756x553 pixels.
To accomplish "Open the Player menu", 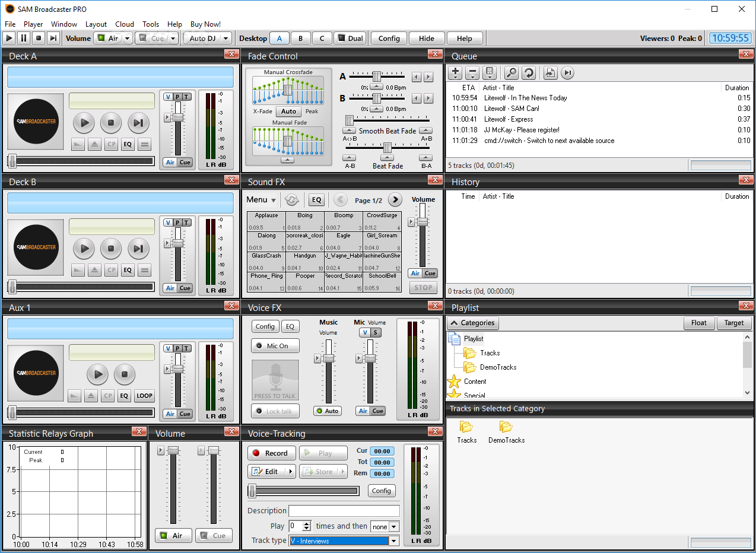I will point(33,24).
